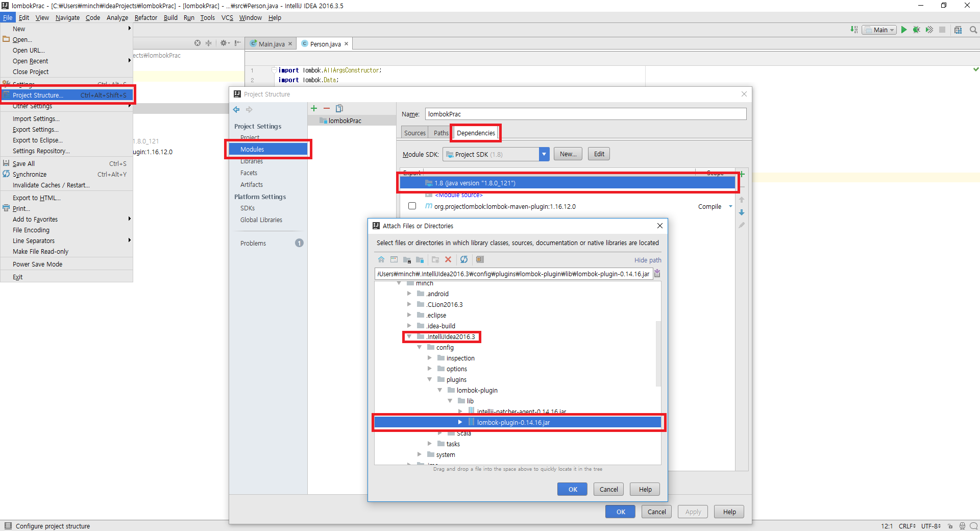Add a new module with green plus icon
This screenshot has height=531, width=980.
point(314,108)
